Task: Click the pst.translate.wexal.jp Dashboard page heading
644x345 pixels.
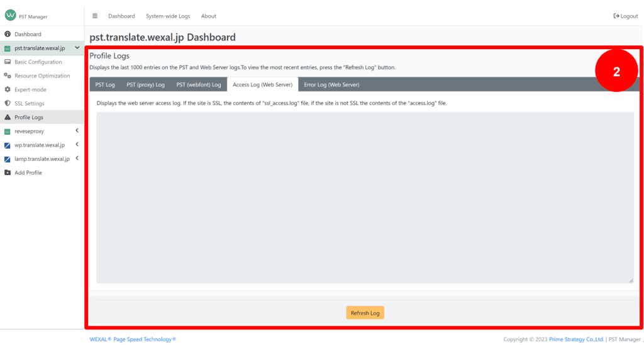Action: [163, 37]
